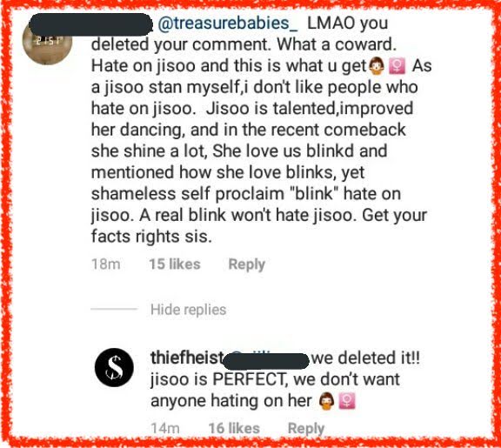The width and height of the screenshot is (501, 448).
Task: Open thiefheist's black dollar-sign avatar
Action: [114, 367]
